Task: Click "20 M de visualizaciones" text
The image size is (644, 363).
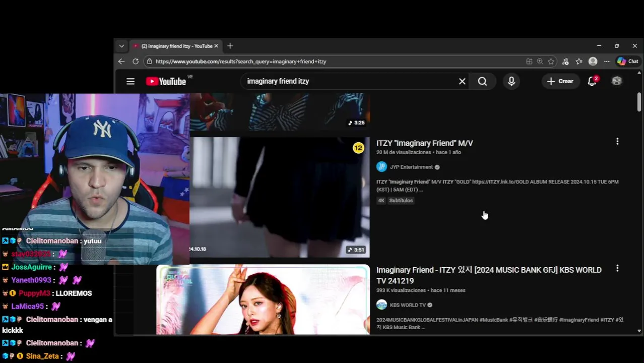Action: 404,152
